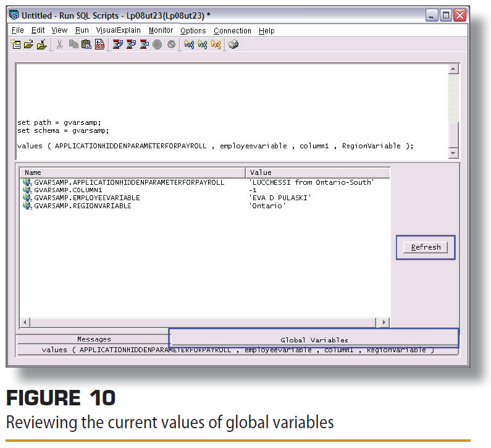Viewport: 491px width, 448px height.
Task: Click the EMPLOYEEVARIABLE row globe icon
Action: pyautogui.click(x=27, y=198)
